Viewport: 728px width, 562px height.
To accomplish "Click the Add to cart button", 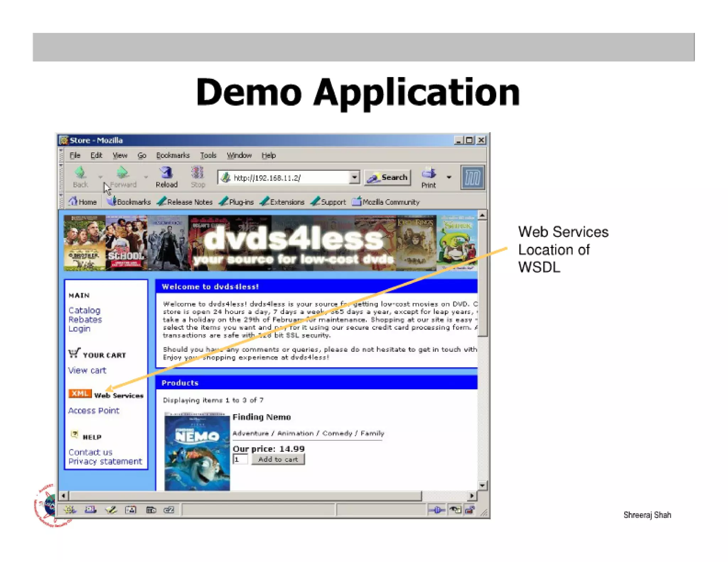I will 278,459.
